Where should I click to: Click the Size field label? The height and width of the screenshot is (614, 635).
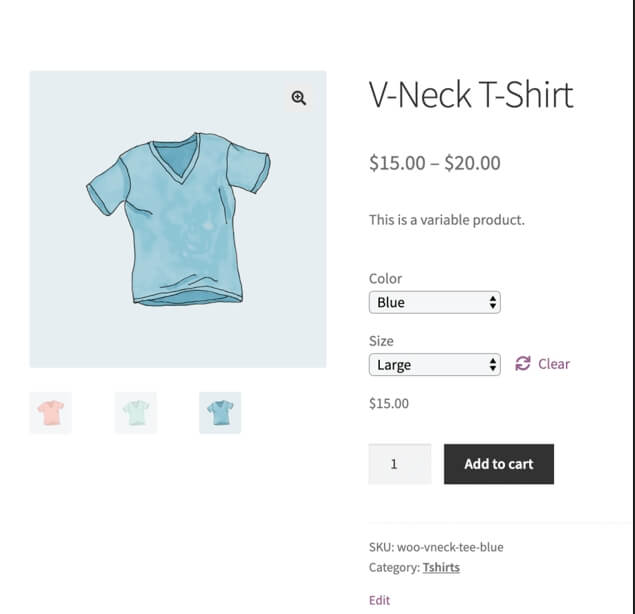click(x=381, y=341)
